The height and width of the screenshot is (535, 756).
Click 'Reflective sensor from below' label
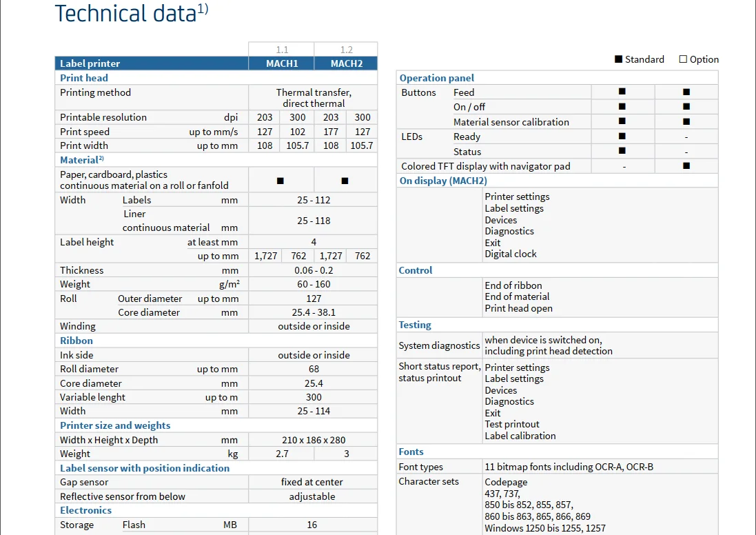(123, 496)
